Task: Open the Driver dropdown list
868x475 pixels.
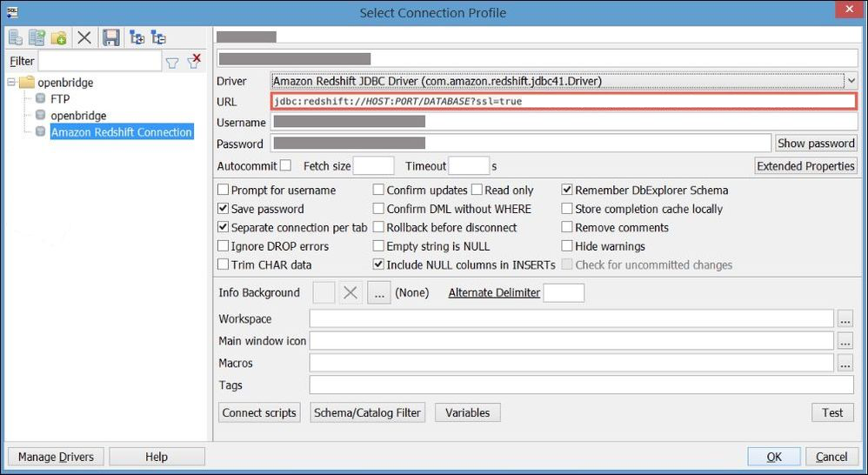Action: tap(851, 81)
